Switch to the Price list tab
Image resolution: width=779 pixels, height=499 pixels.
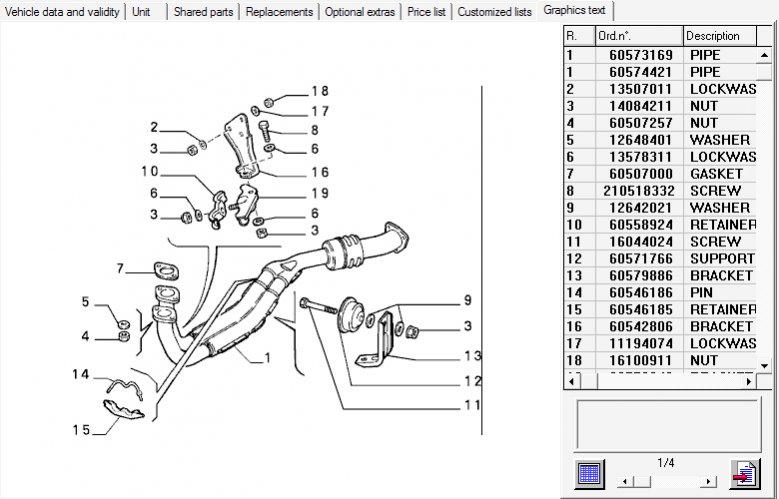426,11
